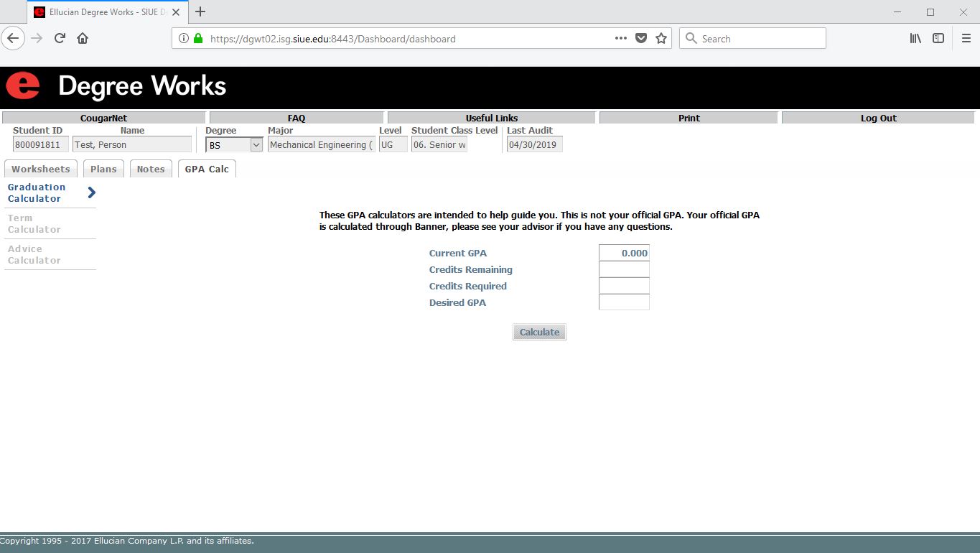
Task: Click the browser Reload page icon
Action: 60,39
